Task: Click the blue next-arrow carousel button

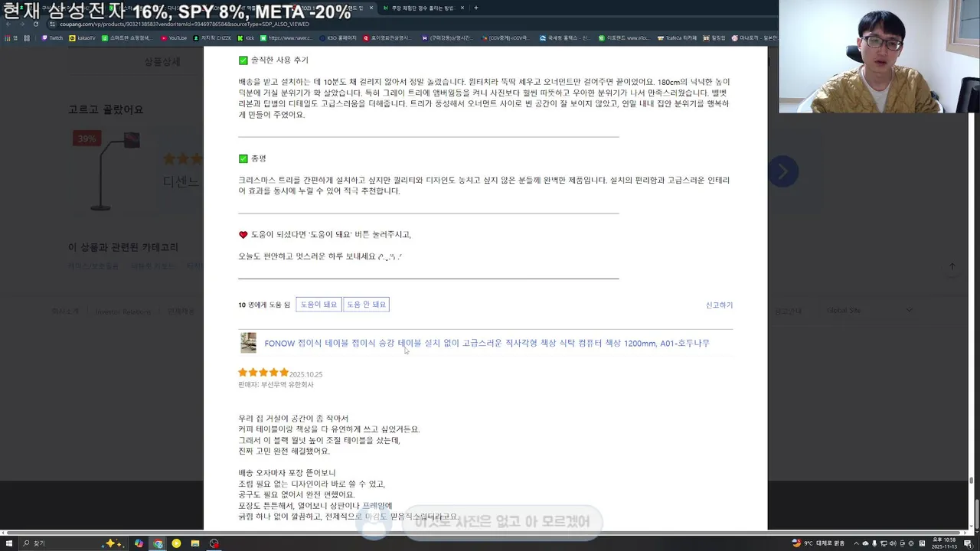Action: pos(782,171)
